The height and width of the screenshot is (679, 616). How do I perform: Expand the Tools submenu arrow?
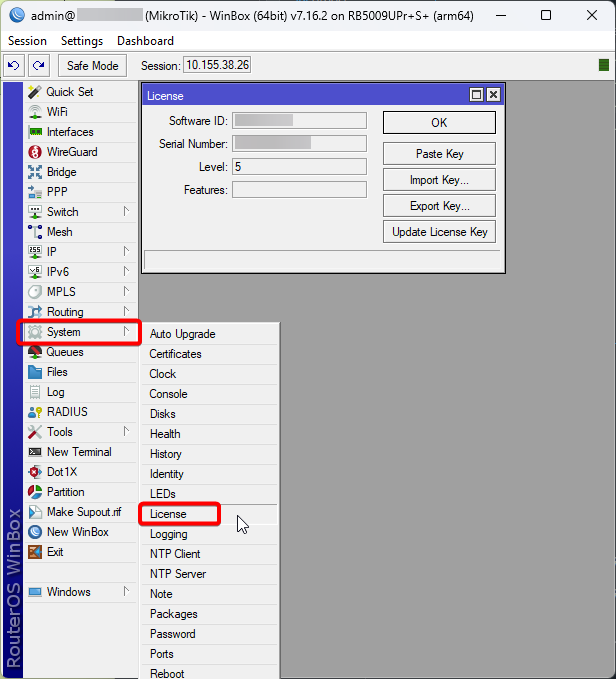pyautogui.click(x=126, y=431)
